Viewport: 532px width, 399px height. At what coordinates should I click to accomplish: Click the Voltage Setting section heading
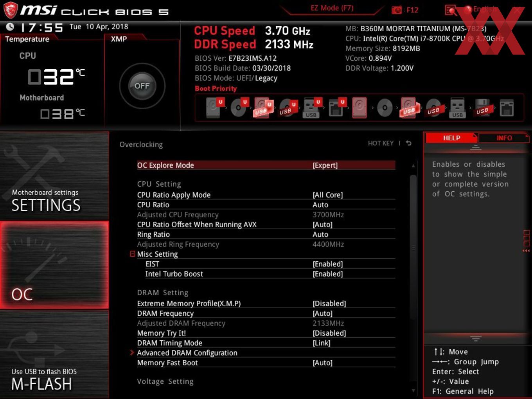tap(165, 381)
